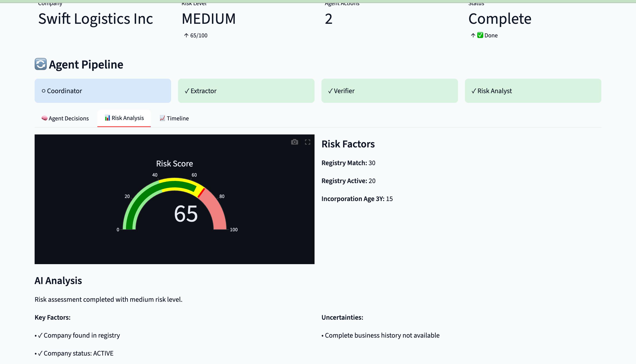The image size is (636, 364).
Task: Click the 65 value on risk gauge
Action: pyautogui.click(x=186, y=214)
